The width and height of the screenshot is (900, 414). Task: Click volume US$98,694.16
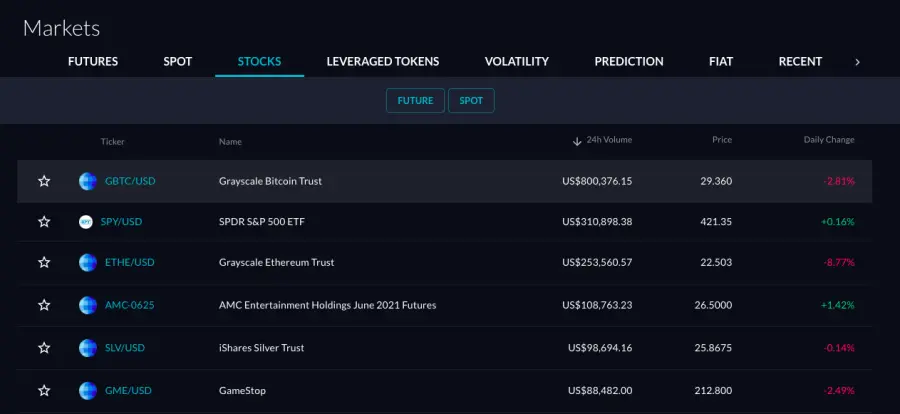coord(600,348)
